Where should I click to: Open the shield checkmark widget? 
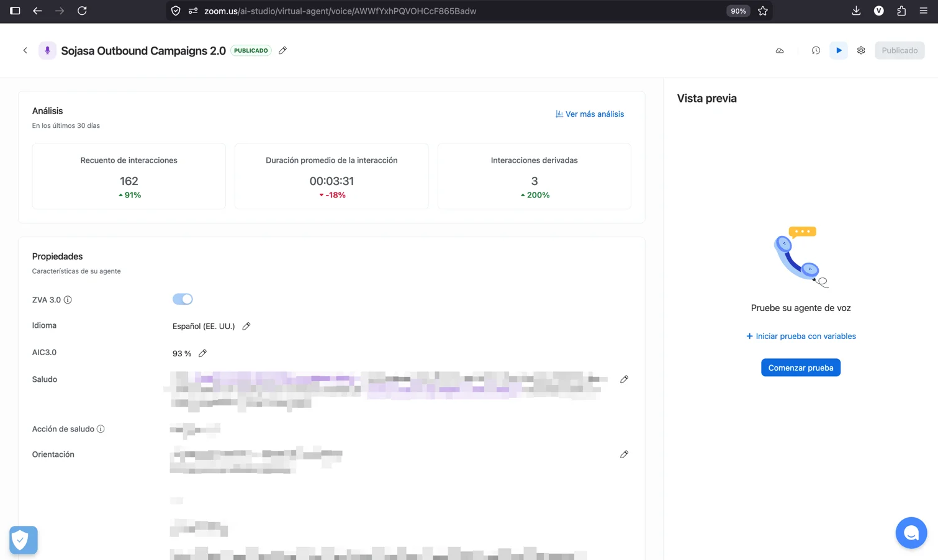(24, 540)
